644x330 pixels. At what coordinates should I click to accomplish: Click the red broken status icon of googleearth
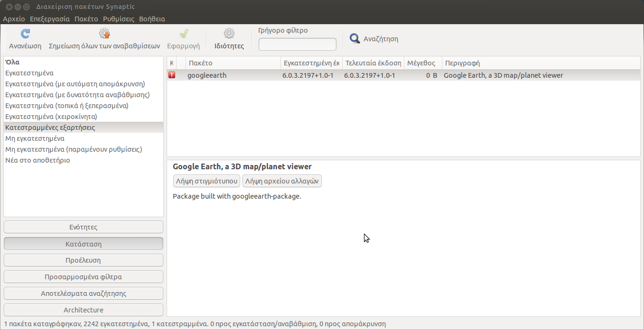pyautogui.click(x=171, y=75)
